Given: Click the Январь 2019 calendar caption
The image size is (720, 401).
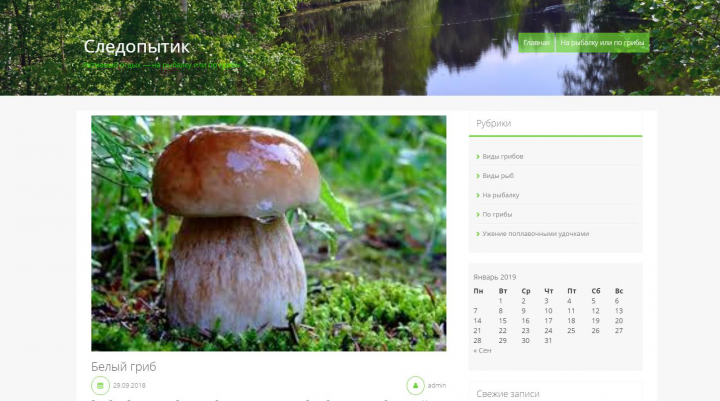Looking at the screenshot, I should [x=495, y=277].
